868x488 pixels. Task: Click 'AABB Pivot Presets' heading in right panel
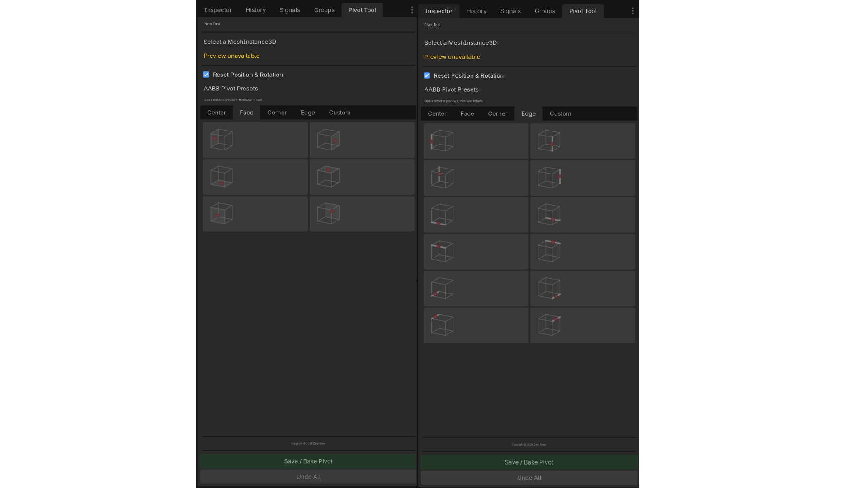(x=451, y=89)
